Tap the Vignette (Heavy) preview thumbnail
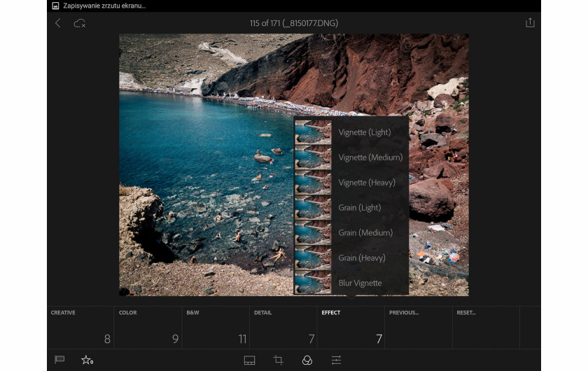 point(313,182)
